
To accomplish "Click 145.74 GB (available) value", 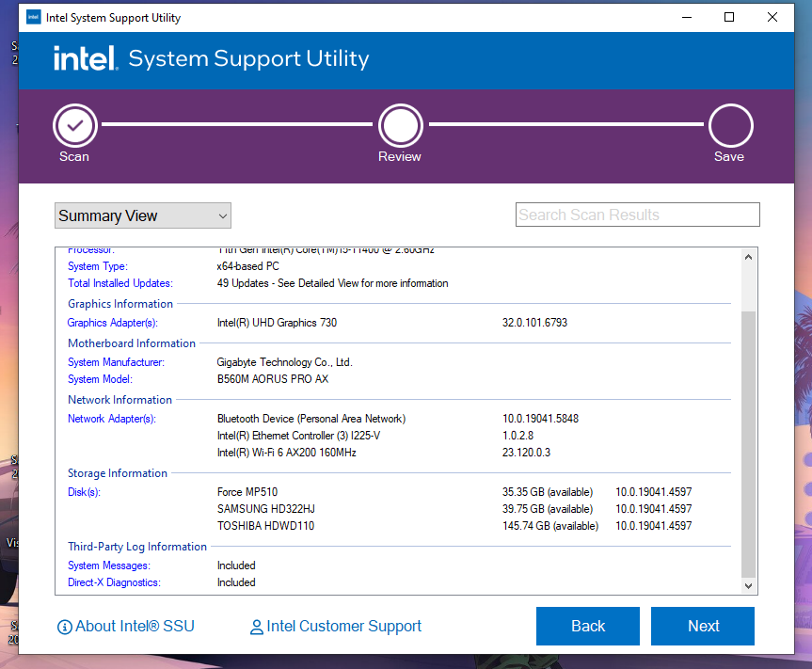I will click(x=550, y=526).
